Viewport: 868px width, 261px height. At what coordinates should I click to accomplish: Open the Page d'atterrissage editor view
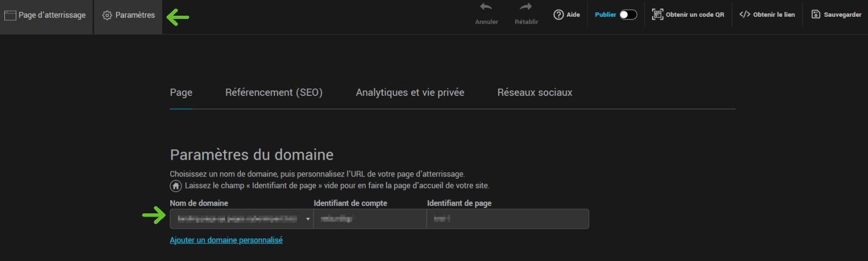tap(46, 15)
